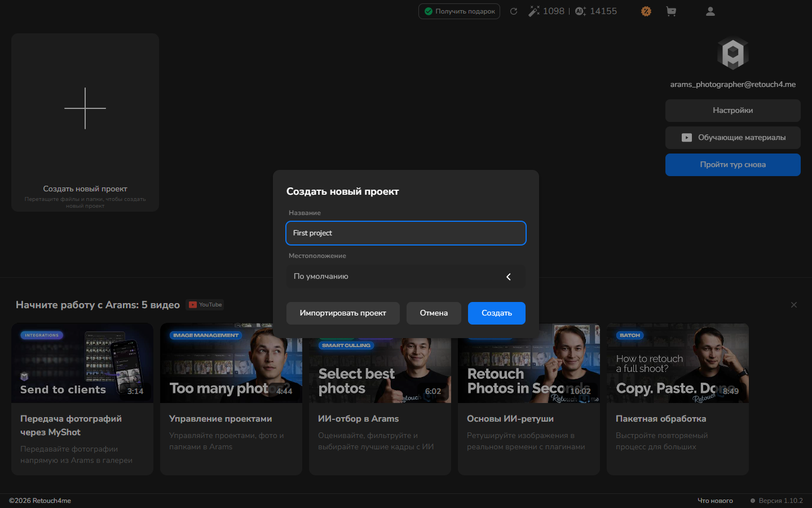812x508 pixels.
Task: Click the 1098 retouch credits count
Action: pos(554,11)
